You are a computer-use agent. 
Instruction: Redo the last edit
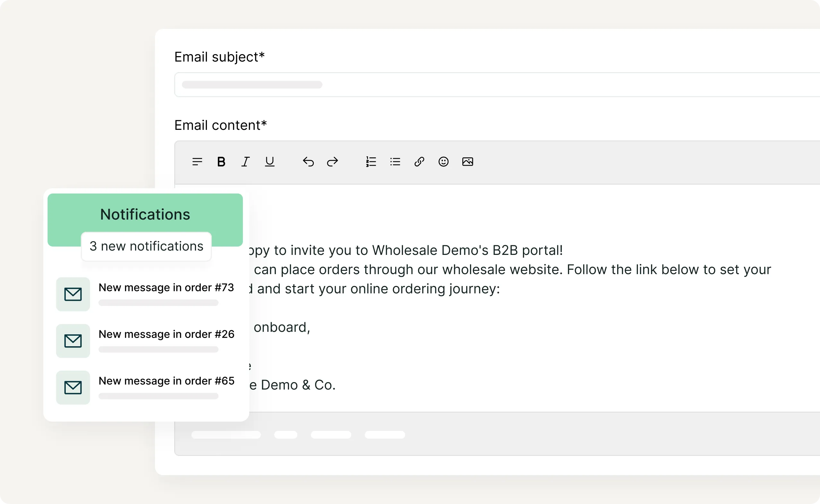(332, 162)
